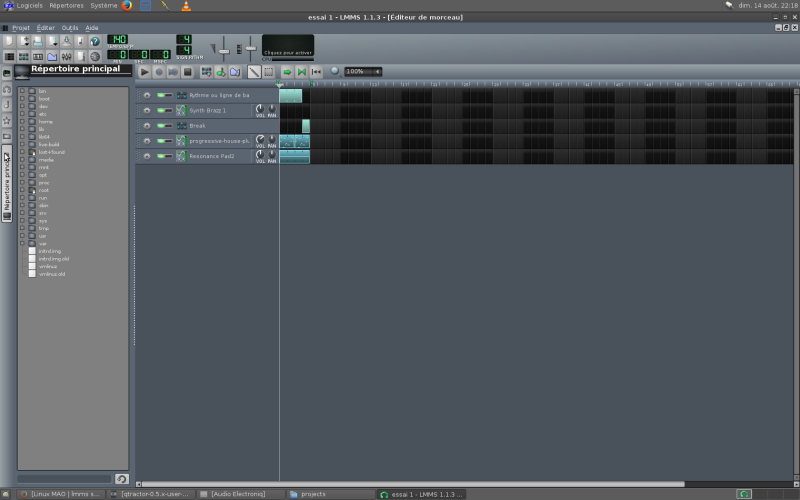Mute the Synth Brazz 1 track
Viewport: 800px width, 500px height.
pos(160,111)
